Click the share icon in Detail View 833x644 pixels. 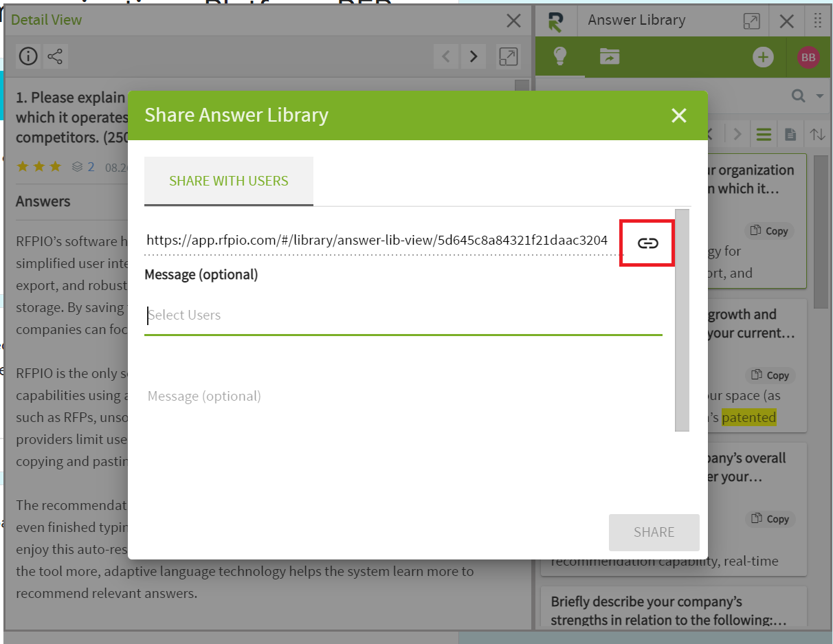56,56
